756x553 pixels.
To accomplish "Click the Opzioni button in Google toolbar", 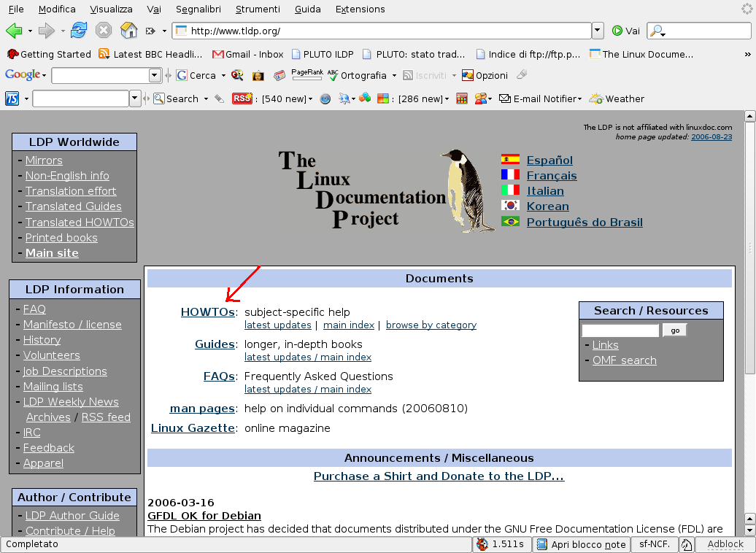I will [x=485, y=75].
